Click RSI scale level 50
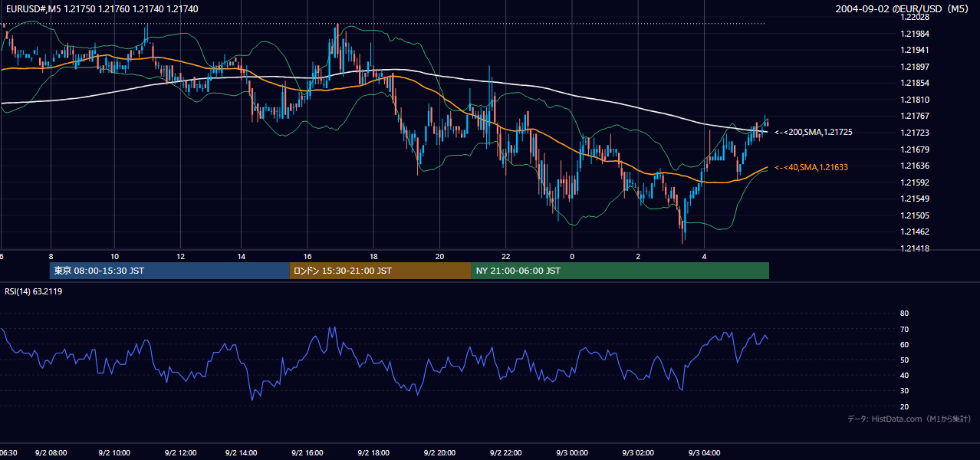This screenshot has height=460, width=980. coord(904,360)
